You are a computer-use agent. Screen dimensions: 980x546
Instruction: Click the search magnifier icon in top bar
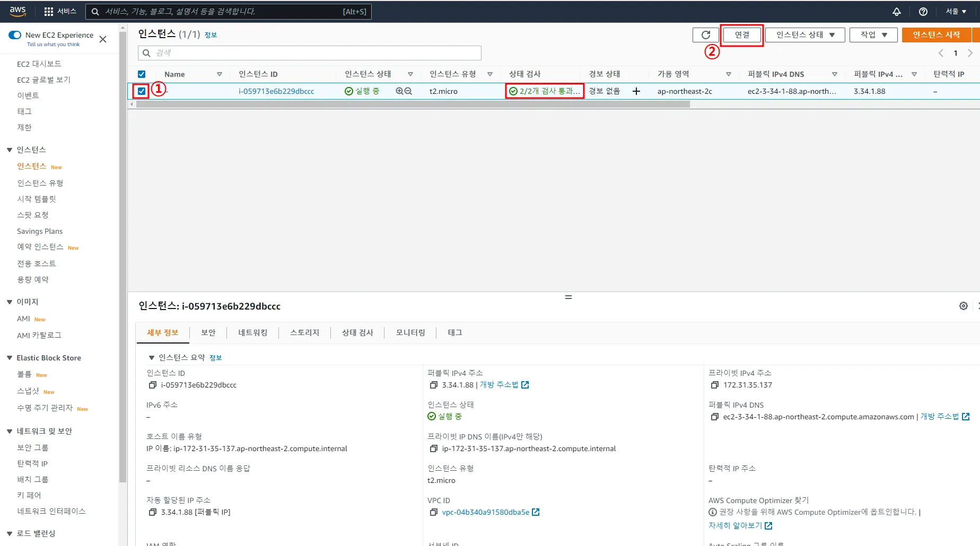click(95, 12)
